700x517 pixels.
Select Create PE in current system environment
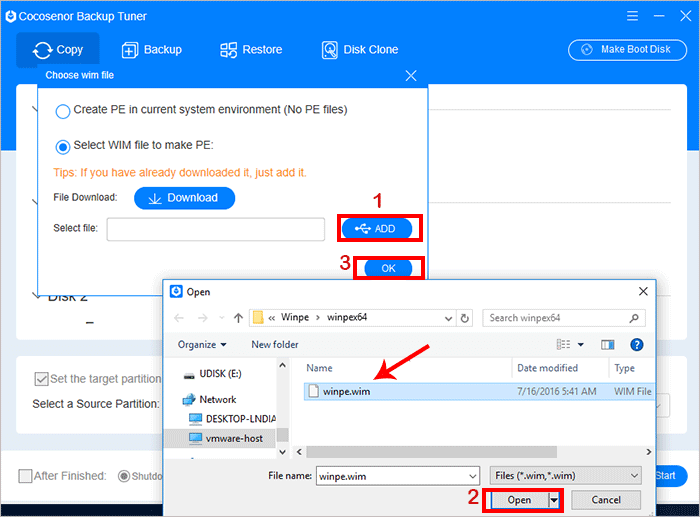pyautogui.click(x=63, y=111)
